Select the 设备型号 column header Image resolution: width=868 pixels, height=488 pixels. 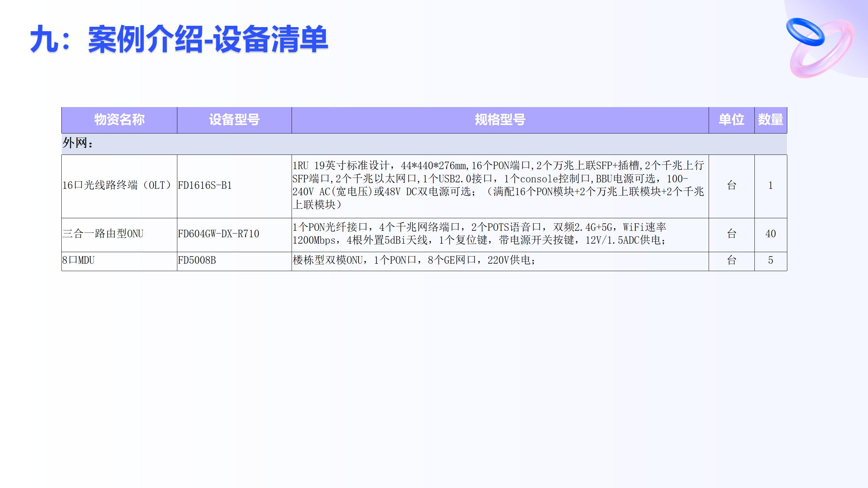(x=234, y=120)
